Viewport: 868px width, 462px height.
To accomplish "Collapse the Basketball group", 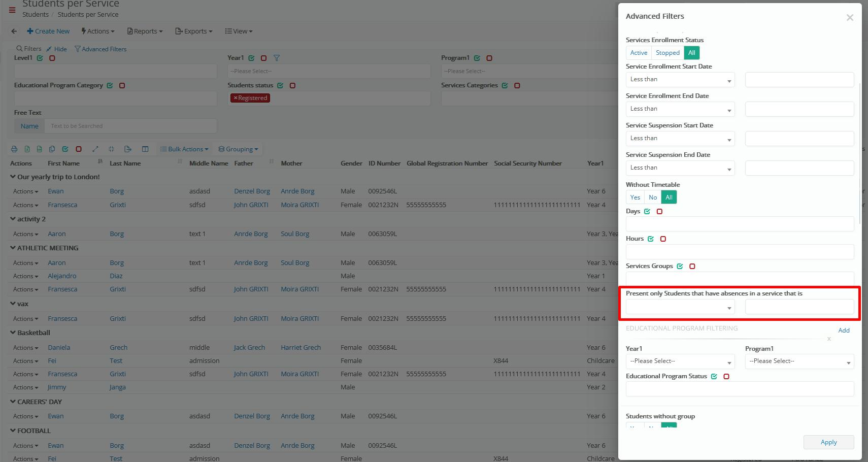I will 13,333.
